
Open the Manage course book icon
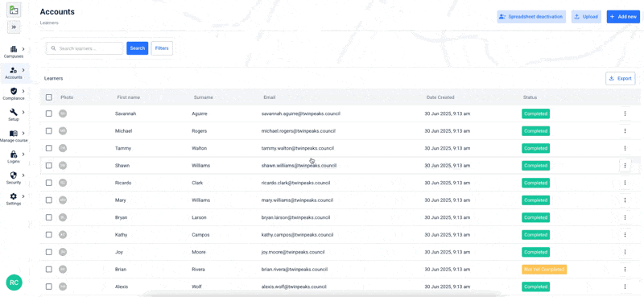(x=14, y=134)
